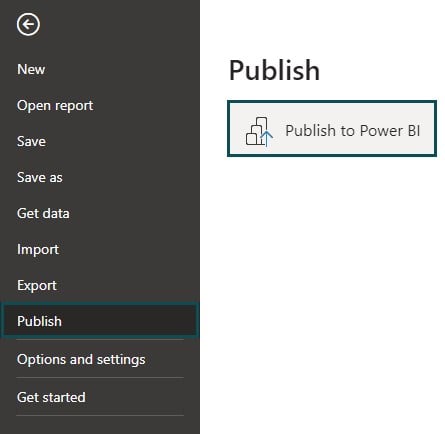This screenshot has width=445, height=434.
Task: Select the Save menu entry
Action: (31, 141)
